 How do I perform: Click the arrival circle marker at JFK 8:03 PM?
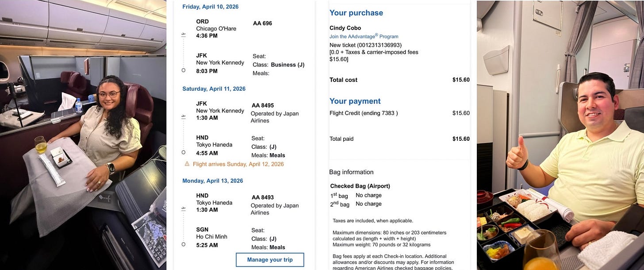click(184, 70)
